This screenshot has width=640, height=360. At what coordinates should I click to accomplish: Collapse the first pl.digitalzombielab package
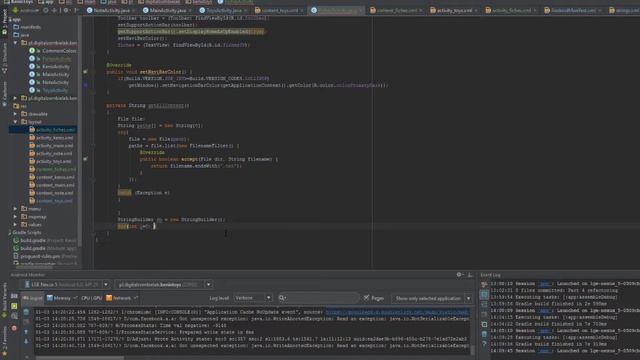pos(16,43)
